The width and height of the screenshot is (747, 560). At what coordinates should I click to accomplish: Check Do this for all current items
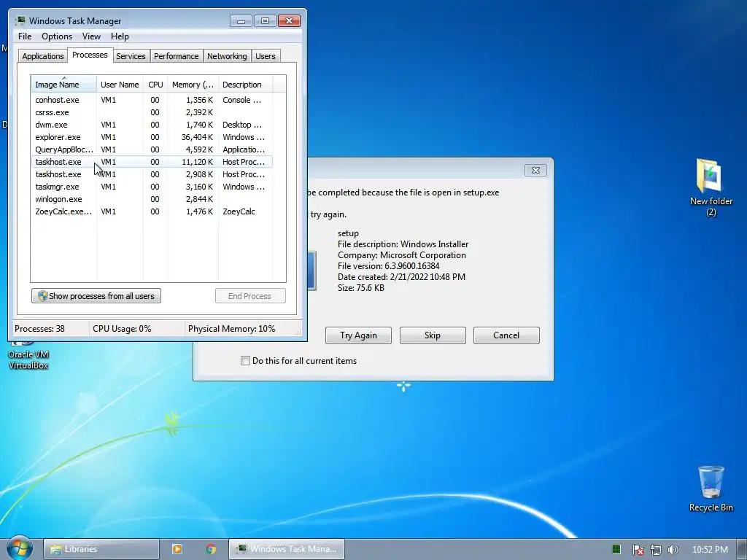click(x=245, y=360)
